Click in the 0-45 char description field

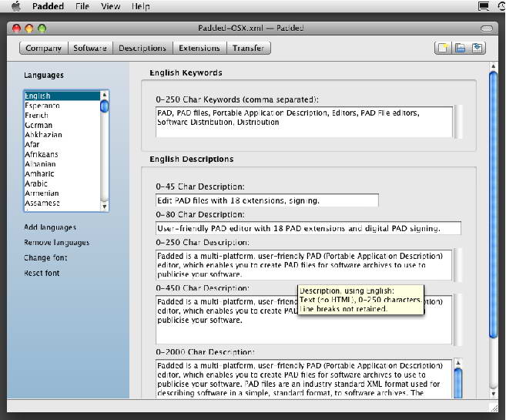click(267, 200)
